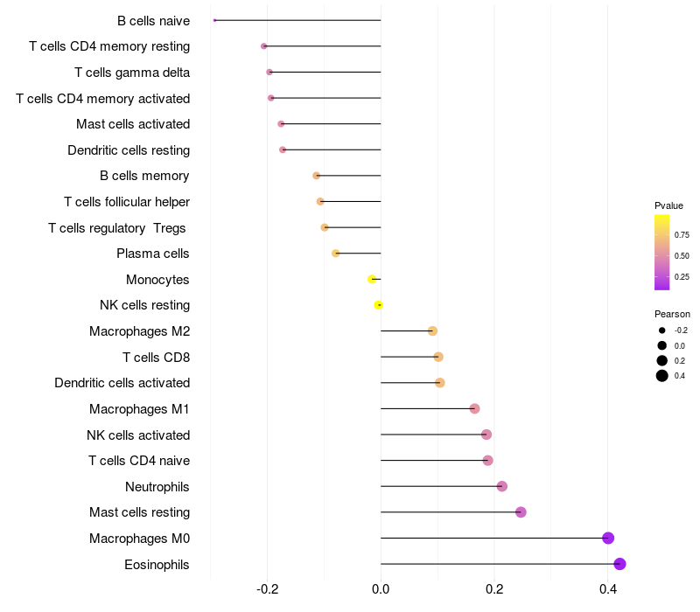Click the 0.4 x-axis tick label
The width and height of the screenshot is (700, 612).
[607, 589]
